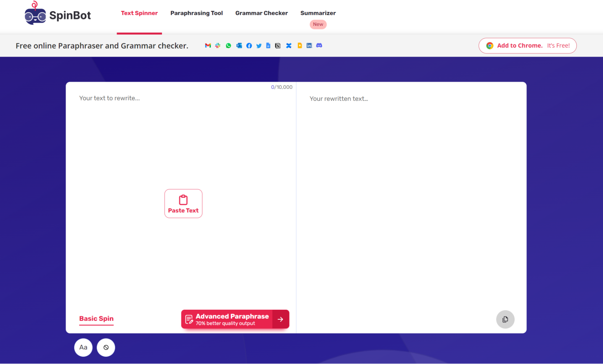Image resolution: width=603 pixels, height=364 pixels.
Task: Click the WhatsApp icon
Action: pos(228,45)
